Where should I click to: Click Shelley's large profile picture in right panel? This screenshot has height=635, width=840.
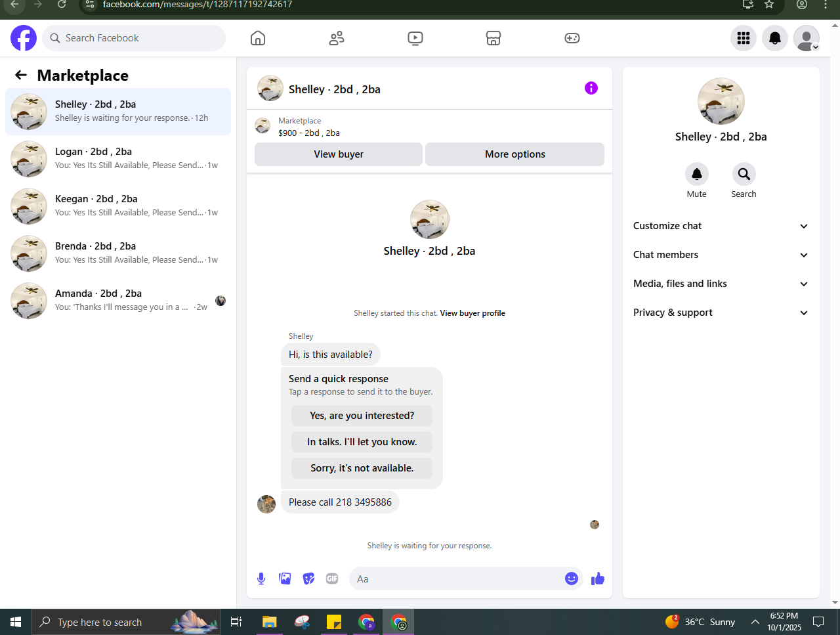coord(721,101)
